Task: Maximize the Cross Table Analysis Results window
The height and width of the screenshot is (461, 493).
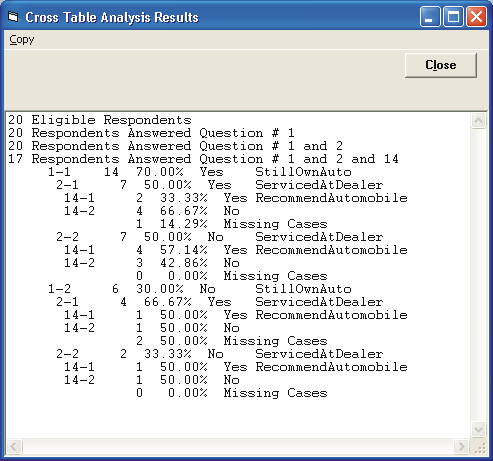Action: click(x=453, y=16)
